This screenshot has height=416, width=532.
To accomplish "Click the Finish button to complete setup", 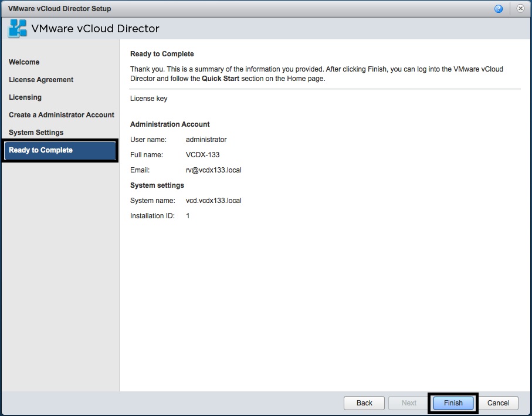I will tap(453, 403).
